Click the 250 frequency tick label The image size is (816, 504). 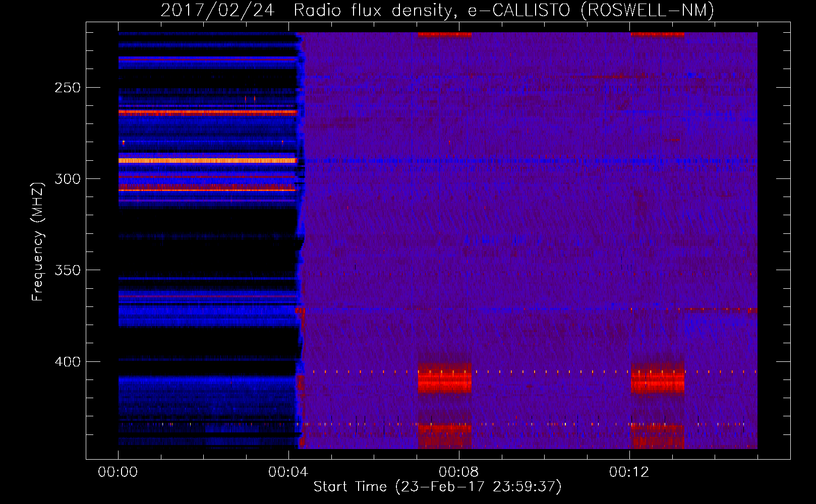[x=67, y=88]
